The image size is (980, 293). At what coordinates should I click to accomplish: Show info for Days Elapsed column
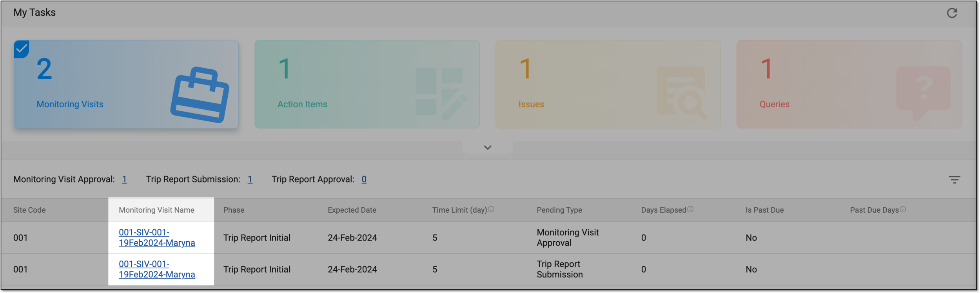point(690,210)
